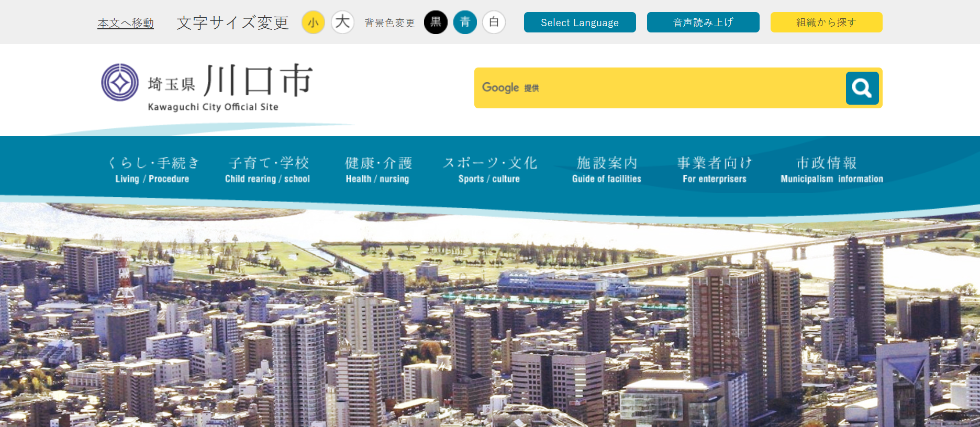Click the 組織から探す button
This screenshot has width=980, height=427.
(827, 23)
